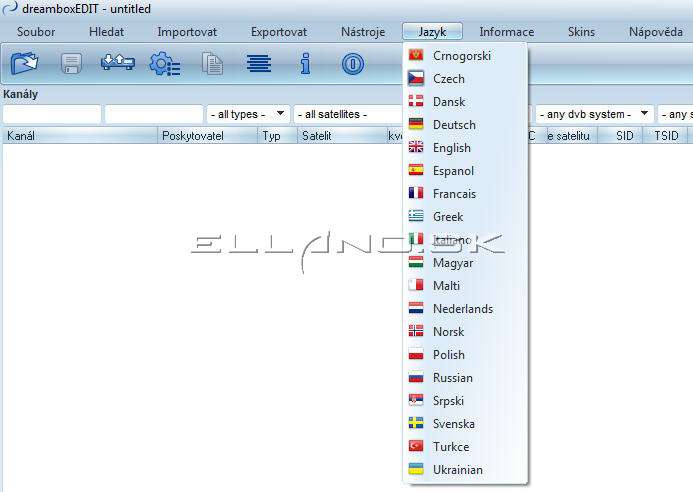Open the Hledat menu

click(107, 32)
